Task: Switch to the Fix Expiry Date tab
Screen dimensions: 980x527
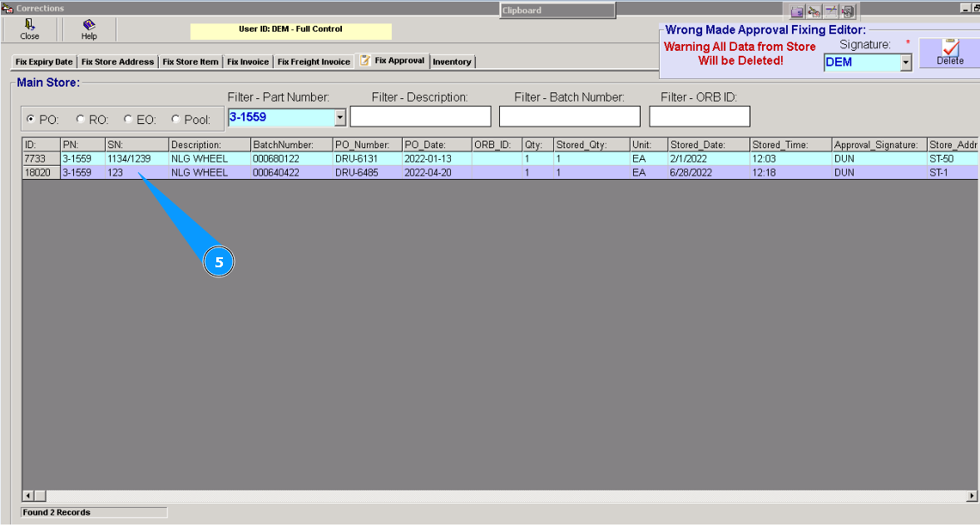Action: [x=44, y=62]
